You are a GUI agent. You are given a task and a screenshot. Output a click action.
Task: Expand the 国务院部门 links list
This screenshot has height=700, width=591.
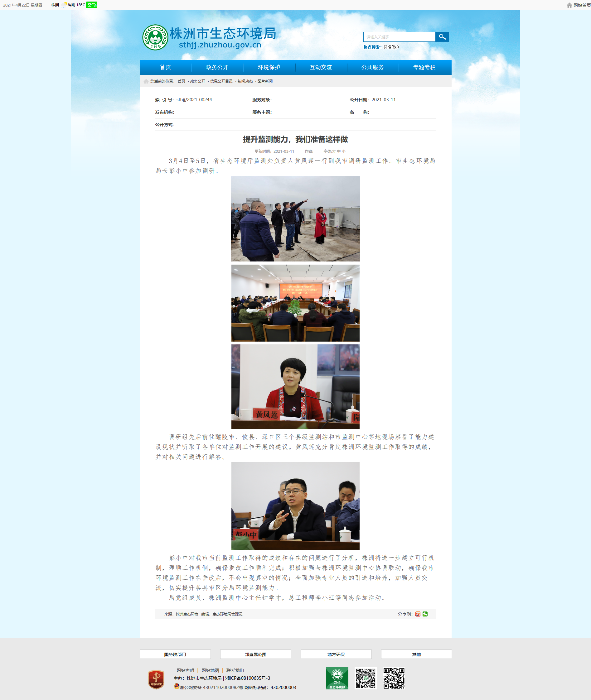[175, 654]
